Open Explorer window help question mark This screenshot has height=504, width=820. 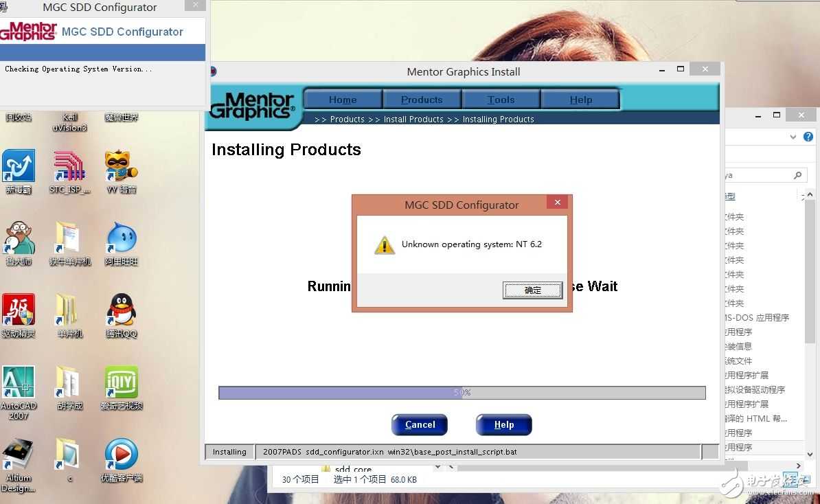808,137
